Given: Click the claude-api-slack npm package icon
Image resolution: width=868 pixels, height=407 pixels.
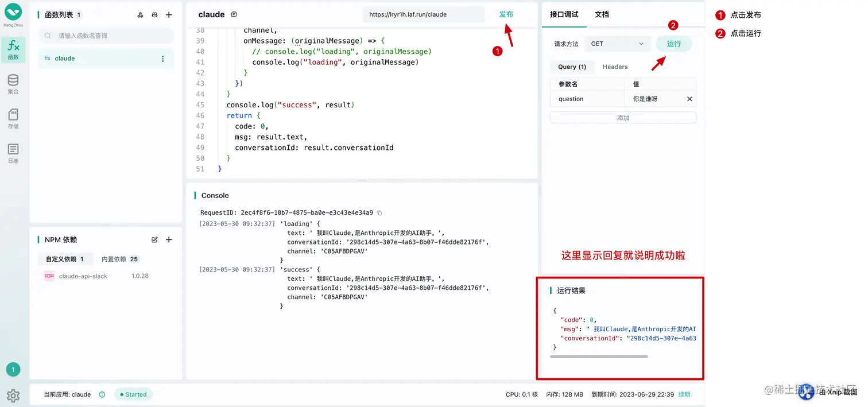Looking at the screenshot, I should [x=49, y=276].
